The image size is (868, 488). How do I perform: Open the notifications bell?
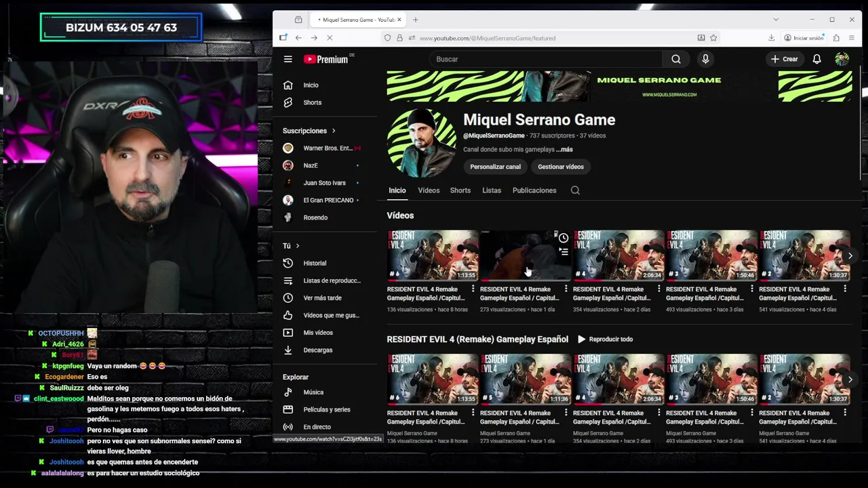point(816,59)
